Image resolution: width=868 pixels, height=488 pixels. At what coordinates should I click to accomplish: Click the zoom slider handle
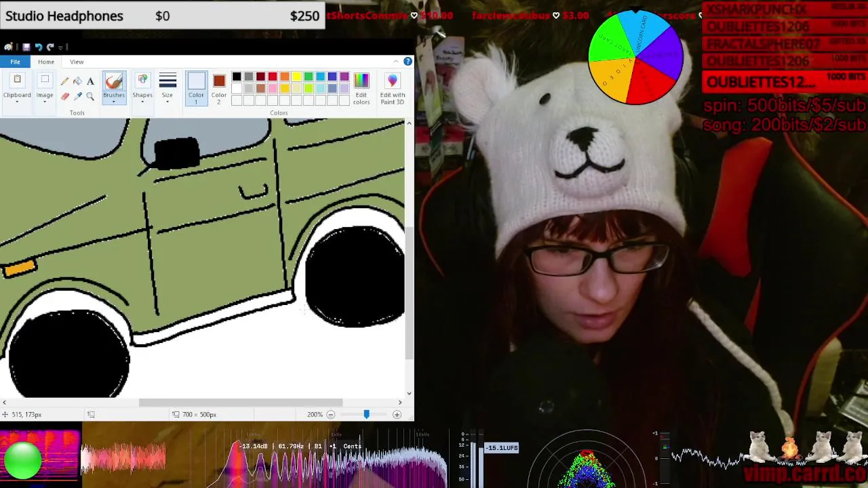coord(366,414)
